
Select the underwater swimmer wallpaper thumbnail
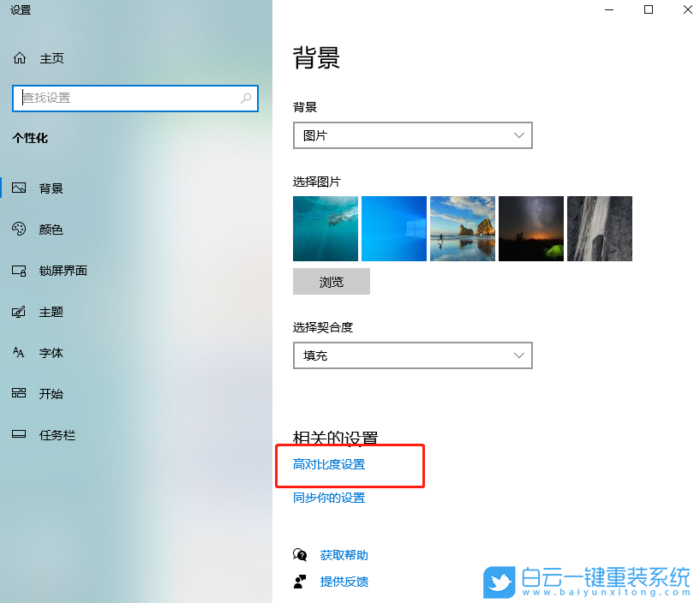pyautogui.click(x=326, y=229)
